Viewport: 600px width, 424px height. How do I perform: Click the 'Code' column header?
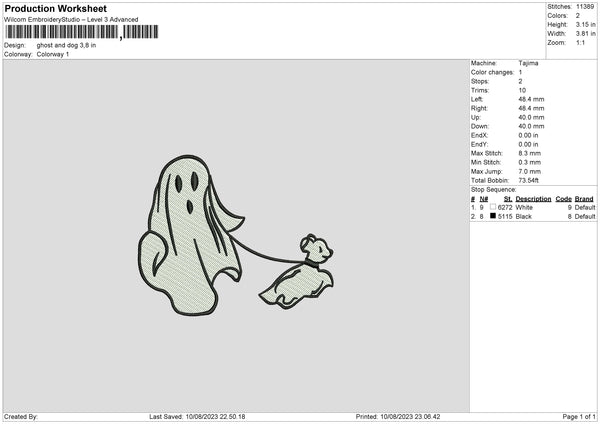(564, 199)
